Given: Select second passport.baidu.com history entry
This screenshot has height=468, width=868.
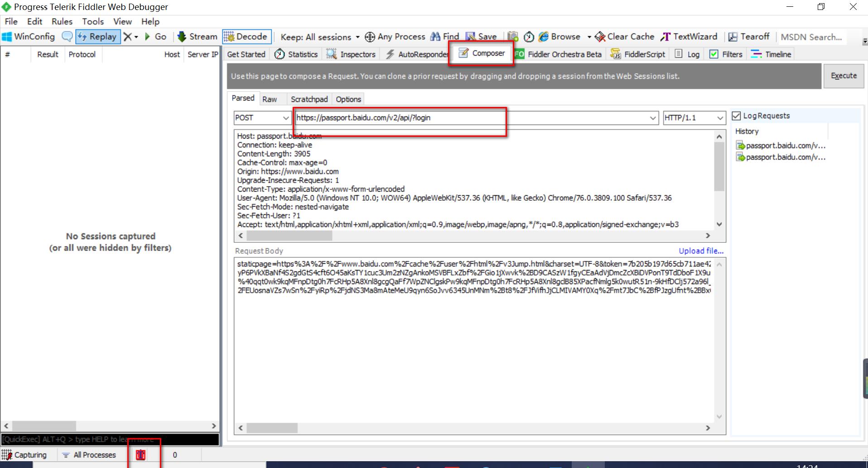Looking at the screenshot, I should (x=781, y=157).
